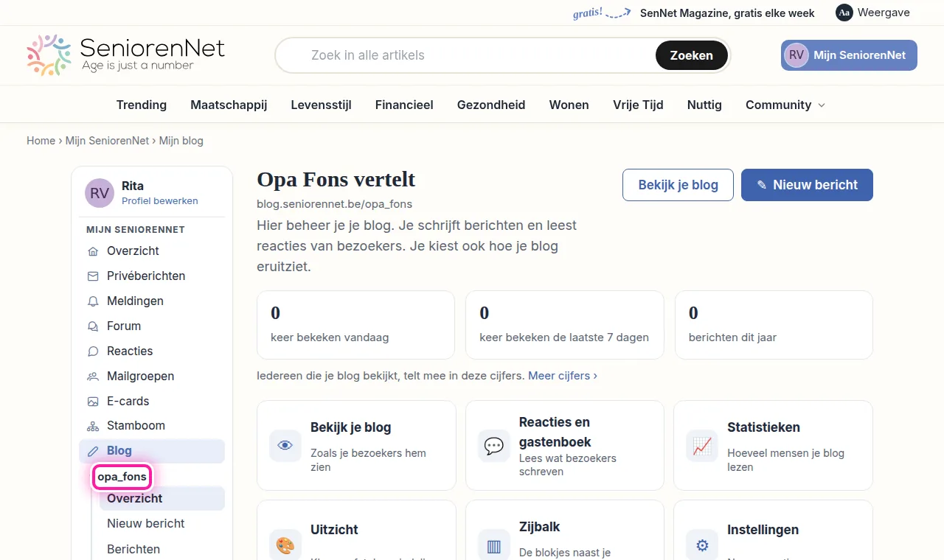Click the Opa Fons vertelt heading
The height and width of the screenshot is (560, 944).
coord(336,179)
